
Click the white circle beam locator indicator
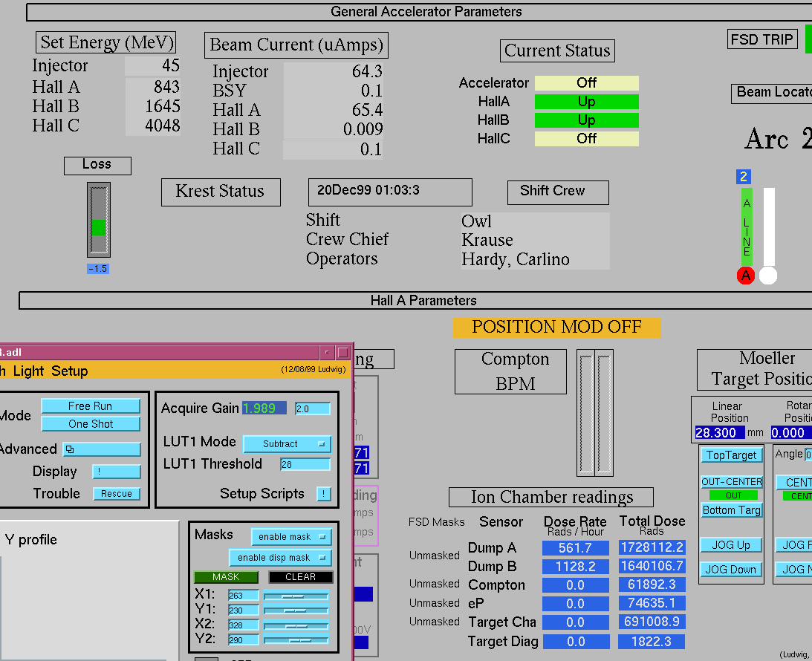pos(768,276)
